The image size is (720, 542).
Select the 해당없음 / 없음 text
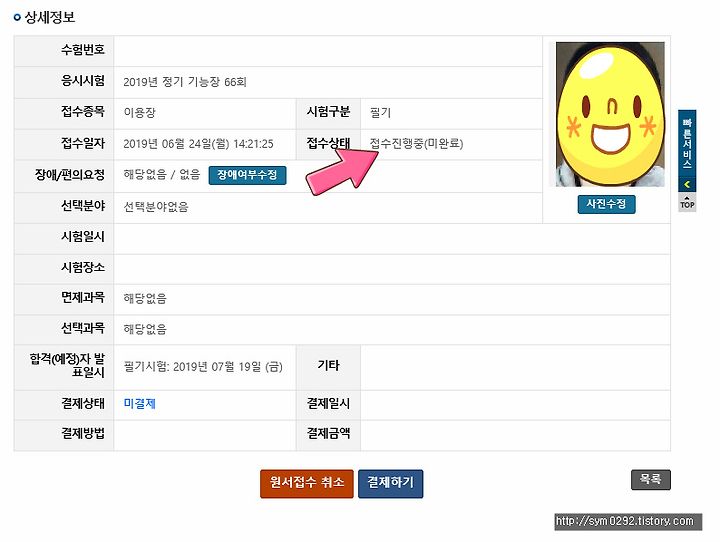162,175
